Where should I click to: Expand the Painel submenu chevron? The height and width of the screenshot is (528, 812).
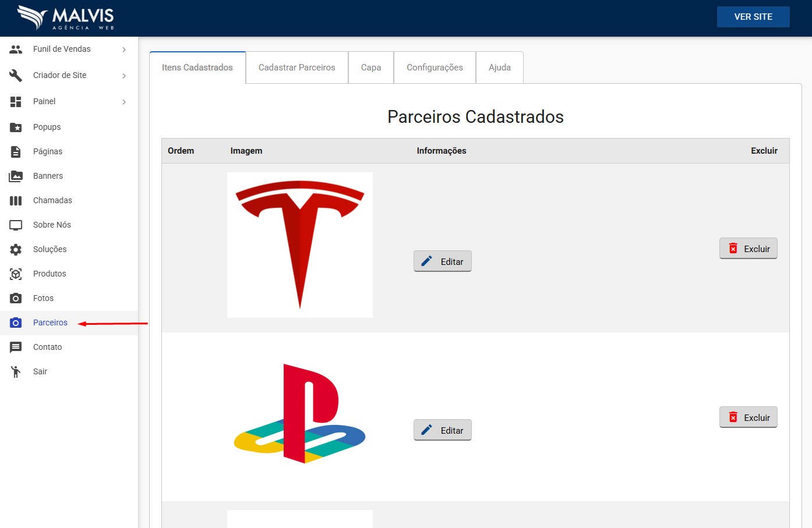124,102
